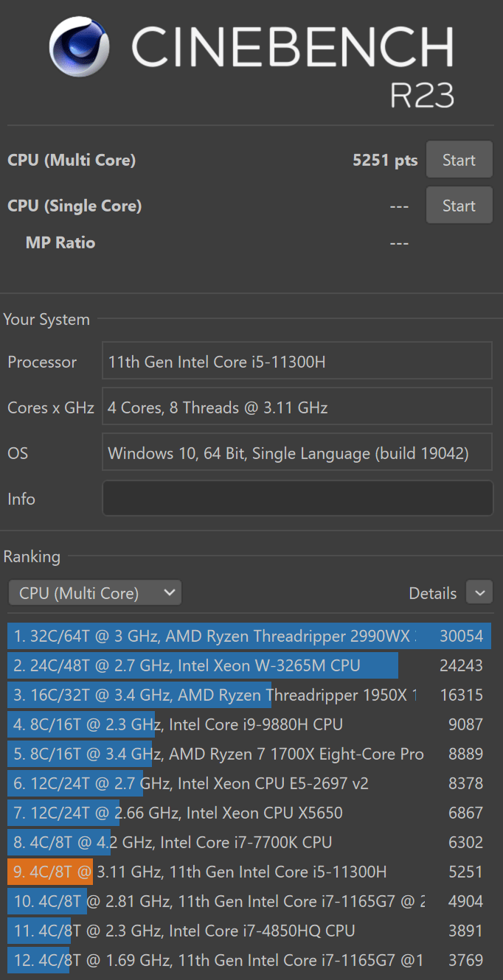
Task: Click into the empty Info input field
Action: click(x=297, y=499)
